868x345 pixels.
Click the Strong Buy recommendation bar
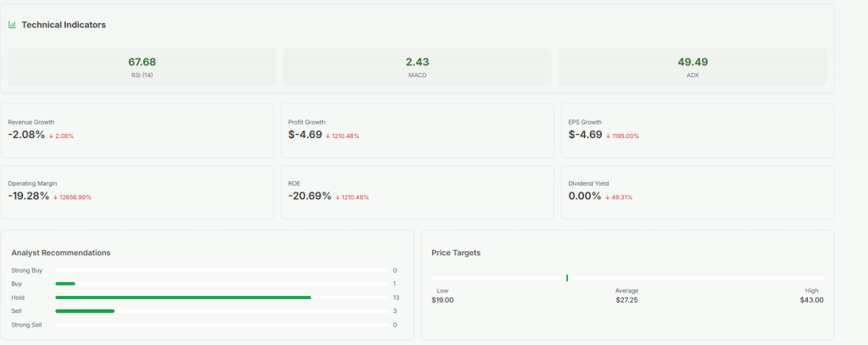pos(220,270)
